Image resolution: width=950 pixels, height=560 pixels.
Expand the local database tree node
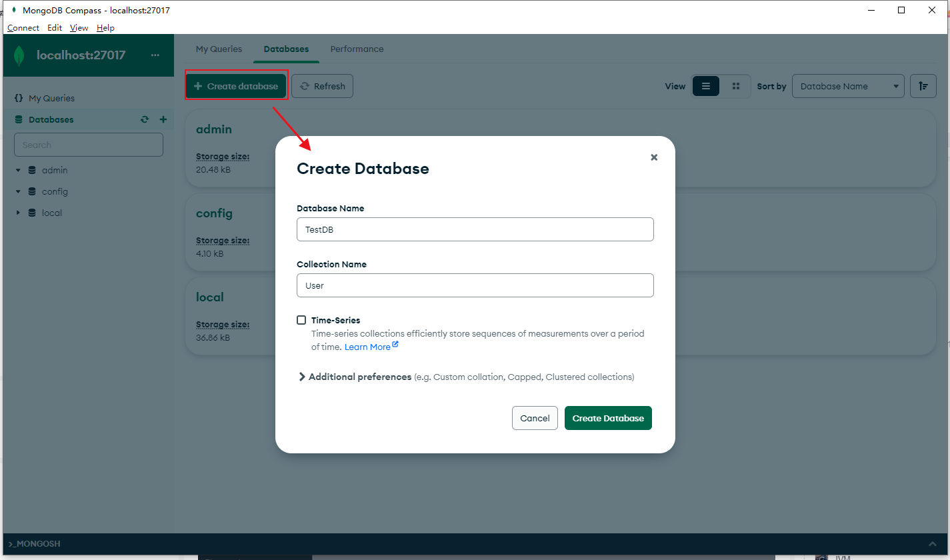pos(18,213)
